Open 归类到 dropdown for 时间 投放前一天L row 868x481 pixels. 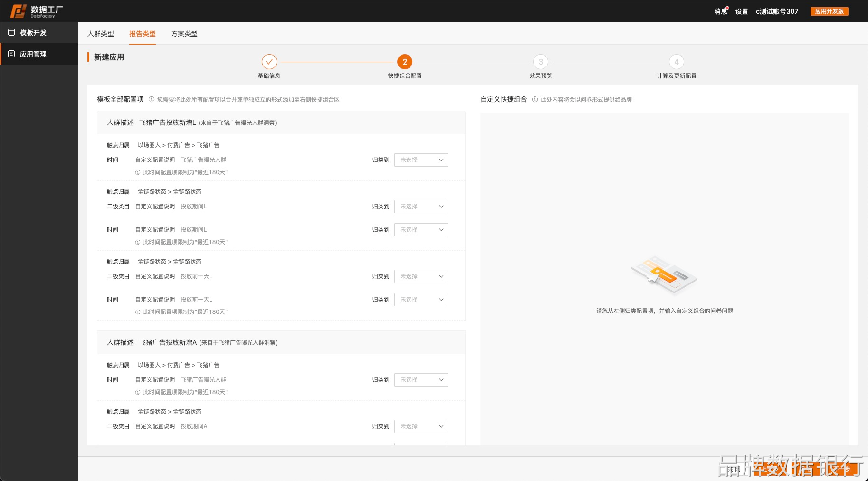[421, 300]
